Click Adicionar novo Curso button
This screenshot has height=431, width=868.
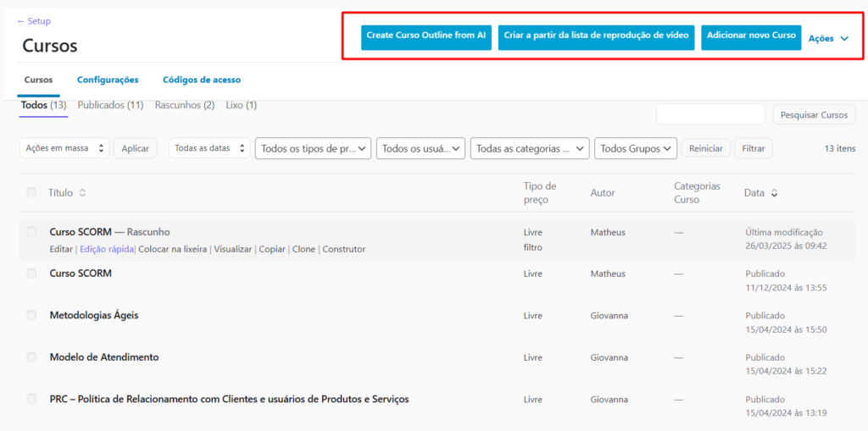tap(750, 36)
